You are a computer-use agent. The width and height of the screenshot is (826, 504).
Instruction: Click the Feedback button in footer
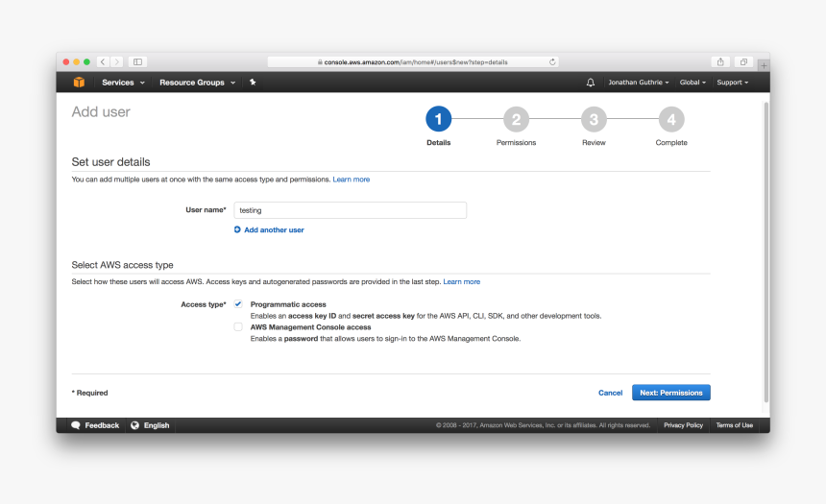click(96, 425)
